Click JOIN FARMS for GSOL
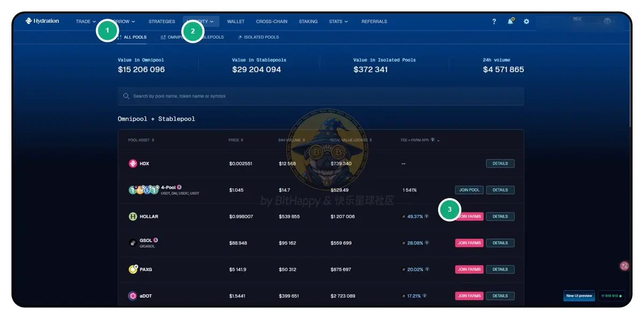Screen dimensions: 644x319 click(x=470, y=243)
